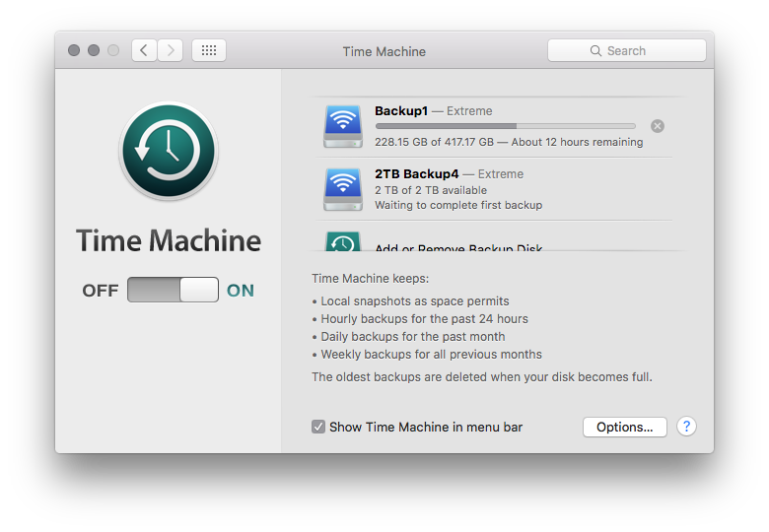Close the Time Machine preferences window

[x=74, y=50]
